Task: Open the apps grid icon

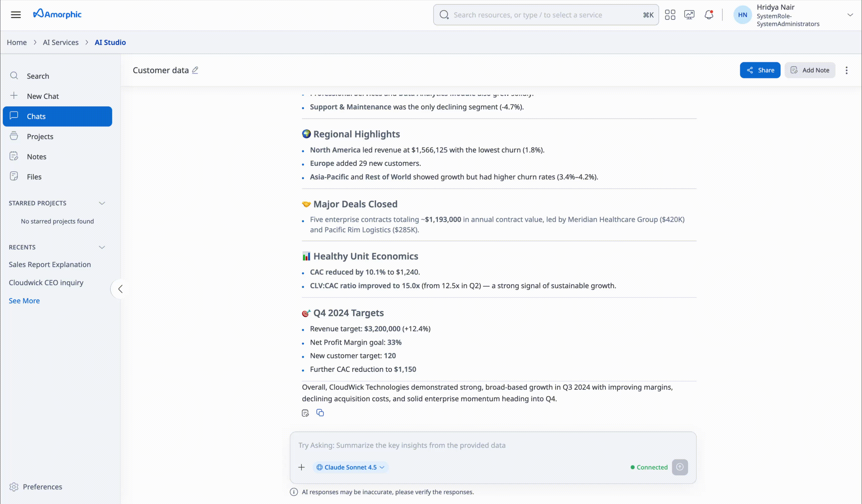Action: click(x=670, y=15)
